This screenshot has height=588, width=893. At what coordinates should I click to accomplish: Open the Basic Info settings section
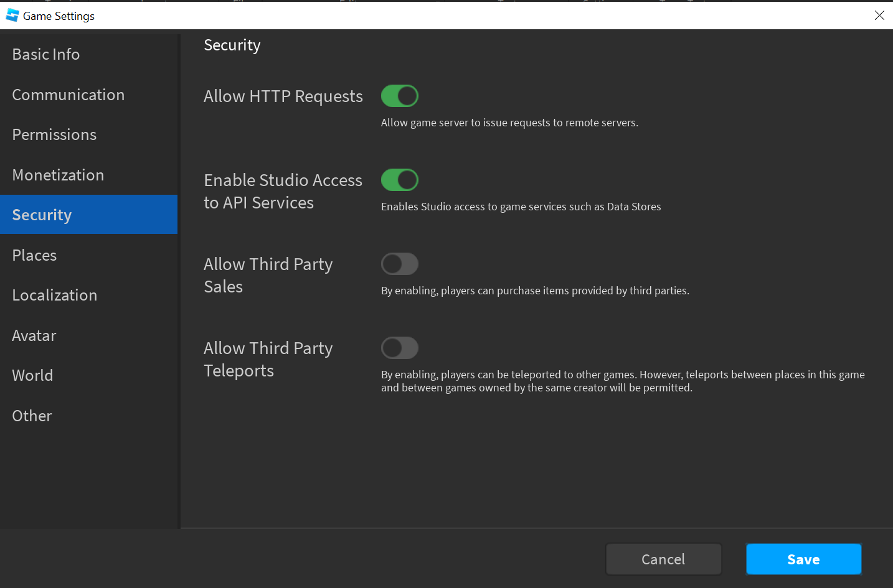tap(45, 54)
